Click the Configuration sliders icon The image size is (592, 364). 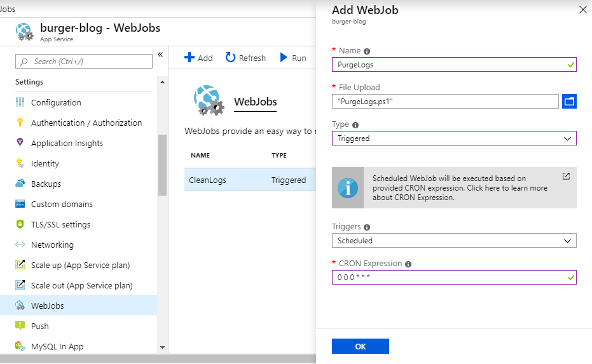[x=20, y=102]
